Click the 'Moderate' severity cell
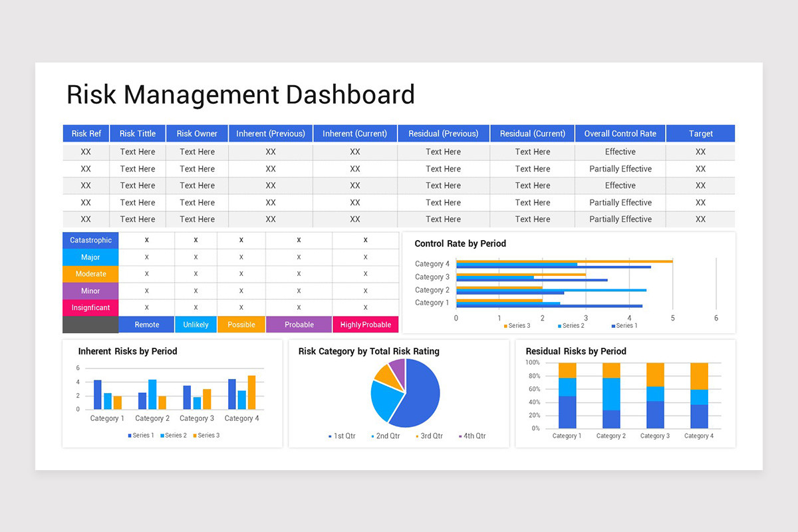 [x=90, y=273]
